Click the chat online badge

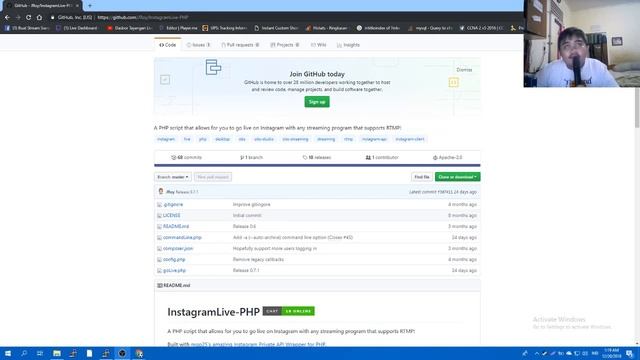[289, 311]
